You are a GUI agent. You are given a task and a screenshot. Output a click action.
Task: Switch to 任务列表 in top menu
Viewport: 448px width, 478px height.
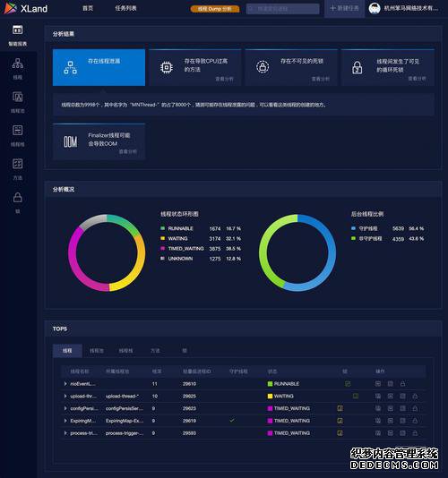point(125,8)
